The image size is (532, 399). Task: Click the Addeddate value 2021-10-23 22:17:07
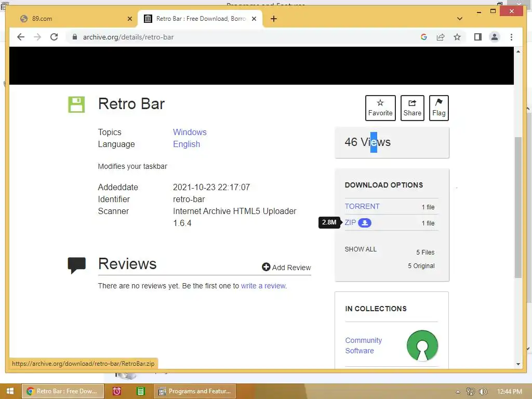pyautogui.click(x=211, y=187)
